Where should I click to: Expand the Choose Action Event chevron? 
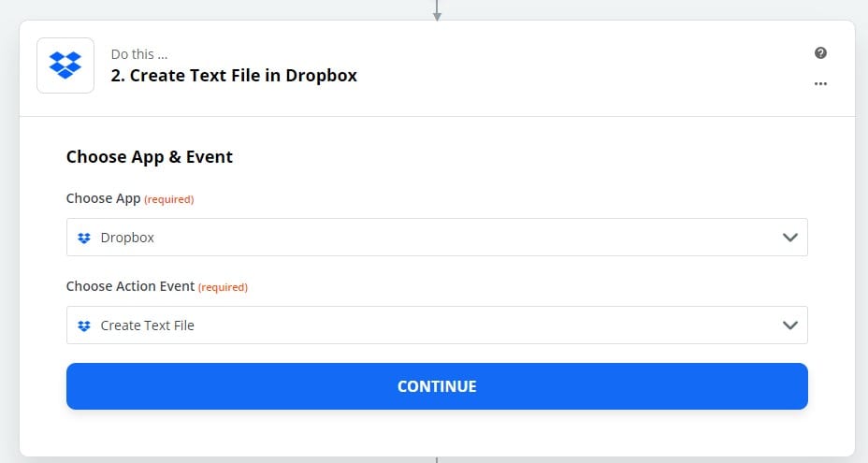790,326
